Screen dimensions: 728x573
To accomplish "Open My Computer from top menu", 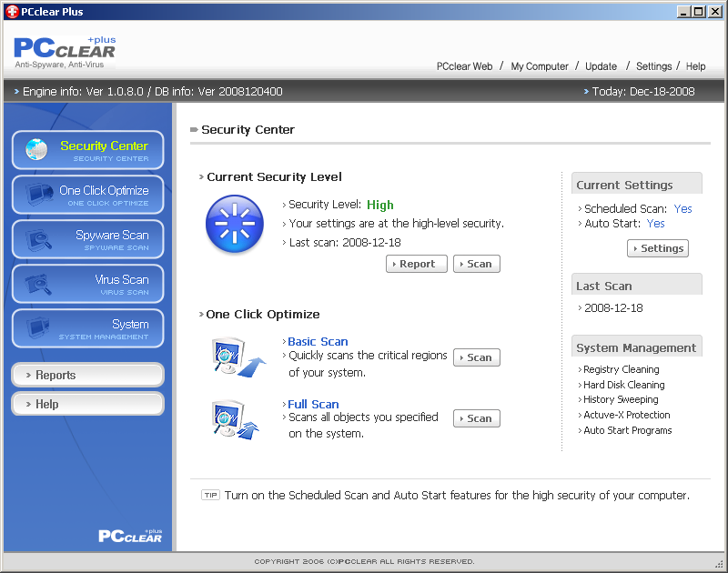I will [540, 66].
